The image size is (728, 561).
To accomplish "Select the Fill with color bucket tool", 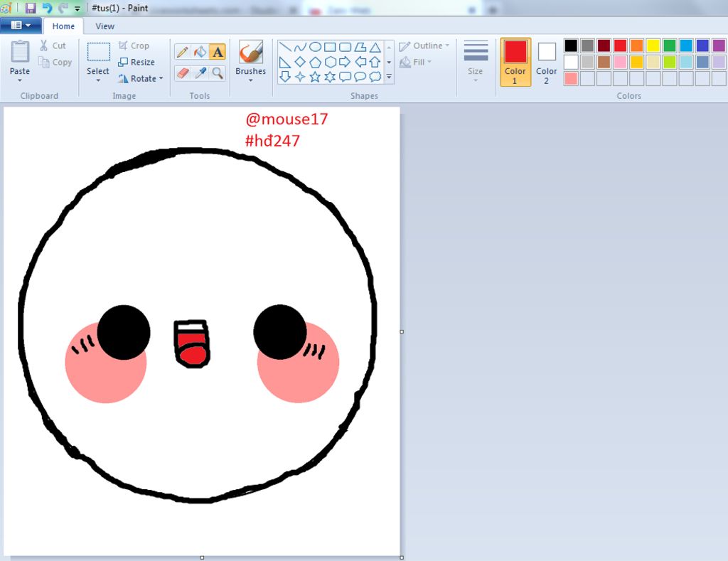I will 200,52.
